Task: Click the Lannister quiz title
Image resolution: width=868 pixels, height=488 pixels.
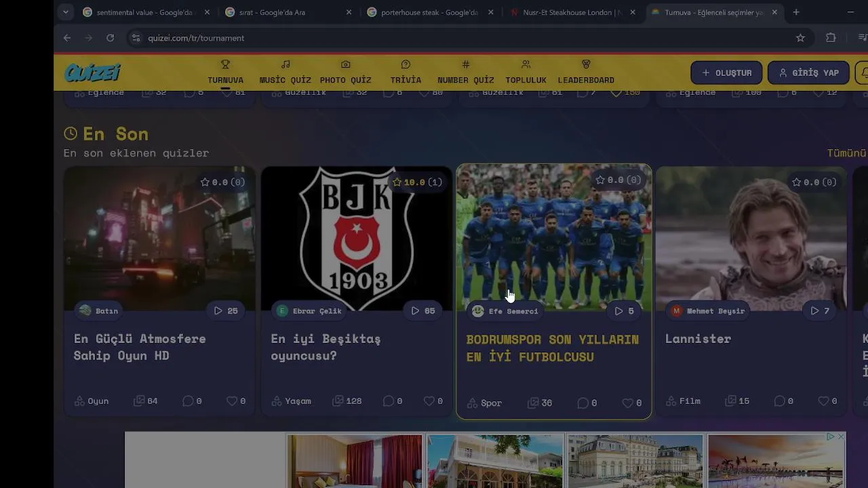Action: pos(698,339)
